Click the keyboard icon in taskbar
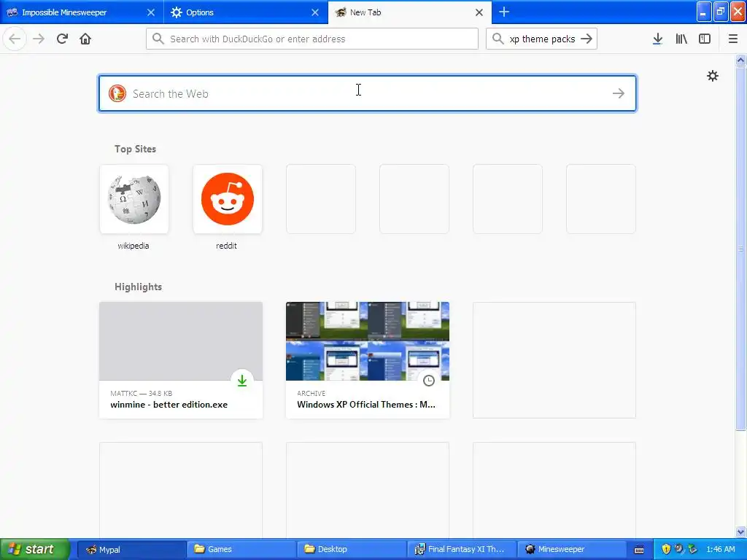 639,550
